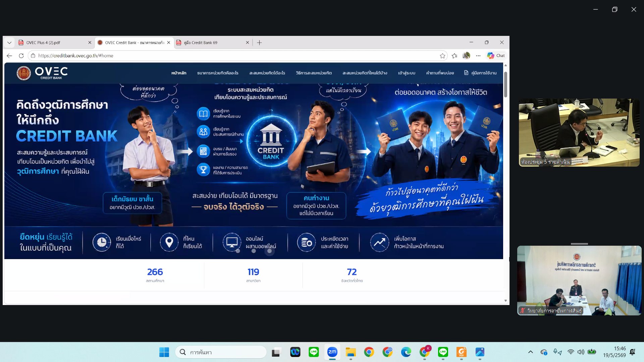
Task: Select the third banner carousel dot
Action: 269,251
